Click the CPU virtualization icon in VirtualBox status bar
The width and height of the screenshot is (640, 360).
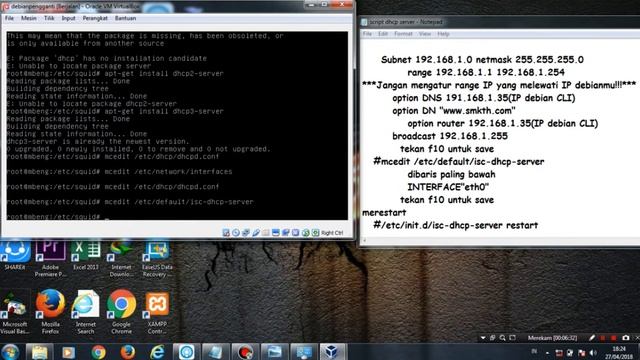coord(296,233)
